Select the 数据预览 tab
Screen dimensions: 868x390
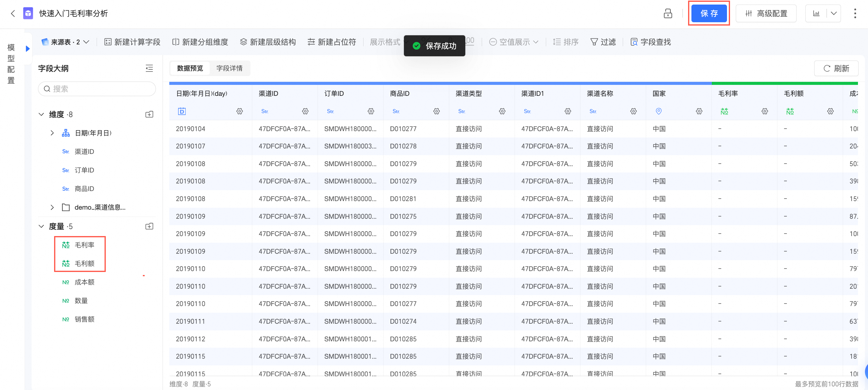click(x=190, y=68)
